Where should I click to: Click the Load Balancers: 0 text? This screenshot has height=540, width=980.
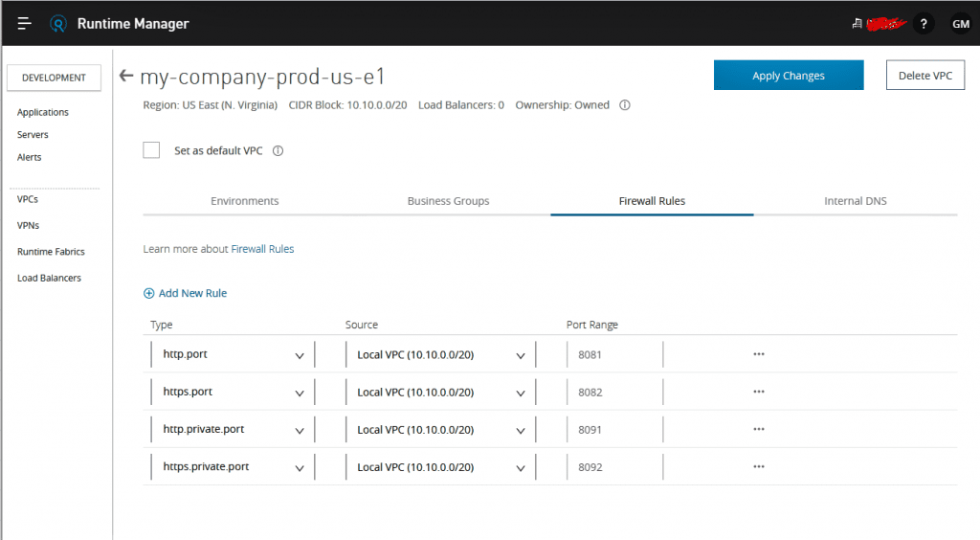pyautogui.click(x=461, y=105)
